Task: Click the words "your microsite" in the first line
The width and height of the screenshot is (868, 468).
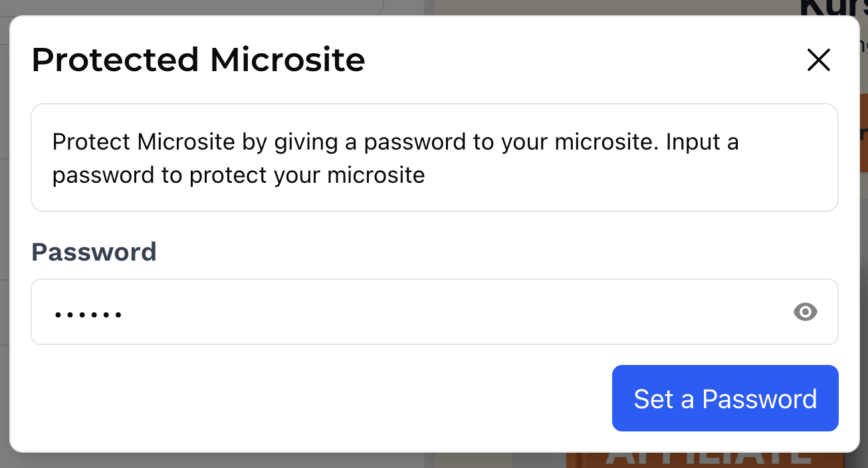Action: [584, 142]
